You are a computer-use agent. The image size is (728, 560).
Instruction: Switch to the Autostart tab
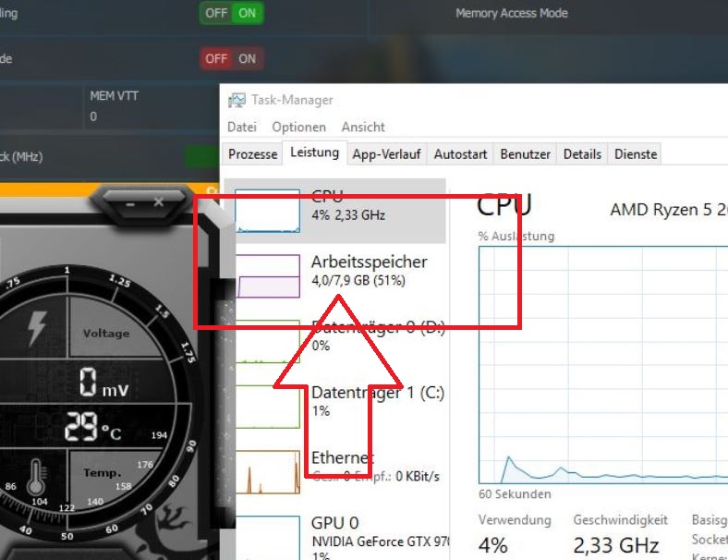coord(460,153)
